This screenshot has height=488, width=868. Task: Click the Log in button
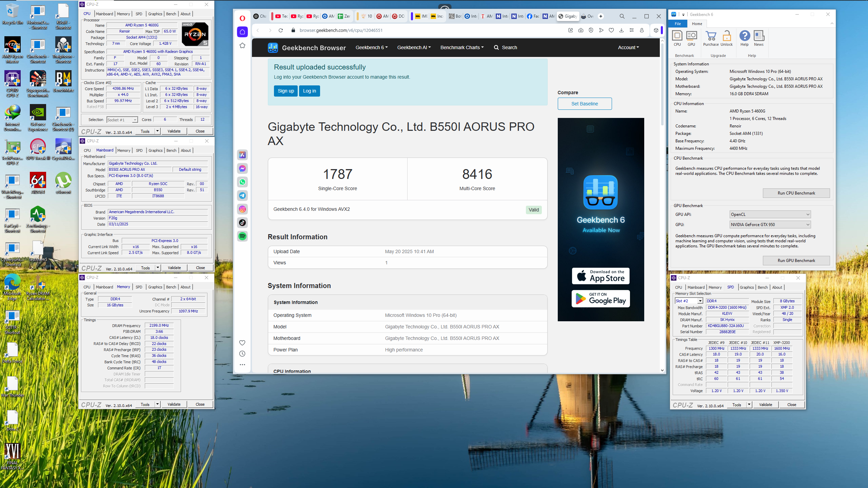pyautogui.click(x=309, y=91)
